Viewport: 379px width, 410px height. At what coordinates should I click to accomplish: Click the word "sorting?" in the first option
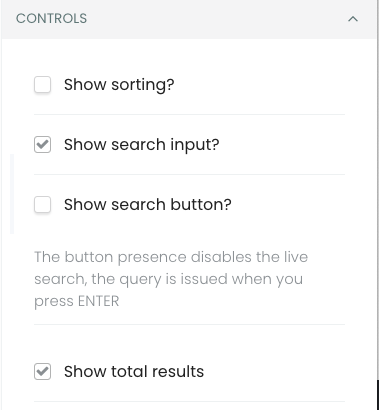coord(143,86)
